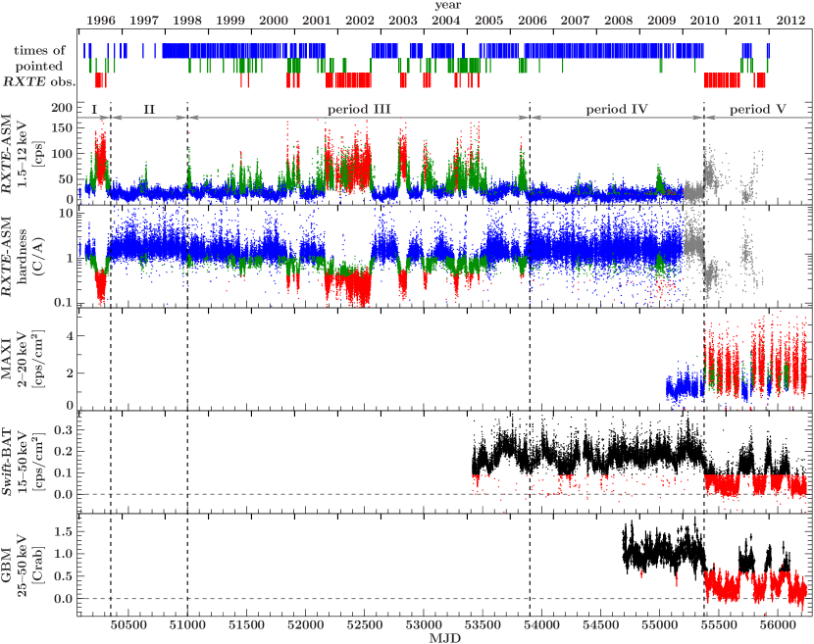Click the 'year' top axis title

tap(448, 5)
